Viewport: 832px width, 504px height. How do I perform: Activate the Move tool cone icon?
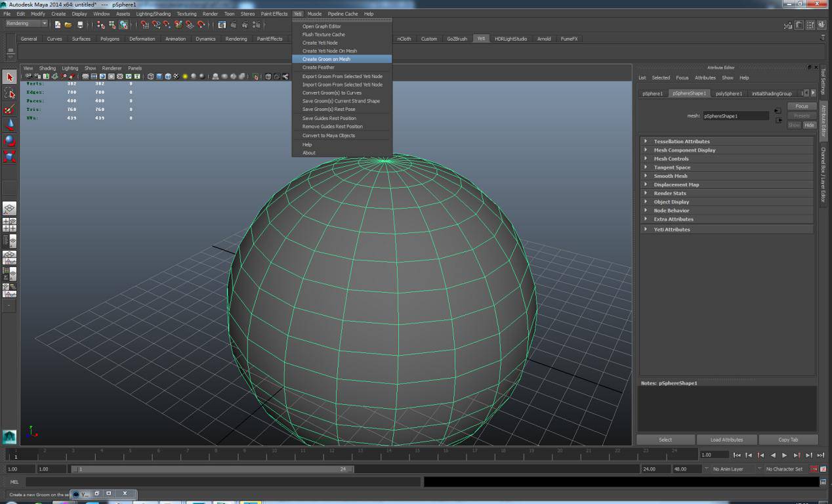point(10,125)
